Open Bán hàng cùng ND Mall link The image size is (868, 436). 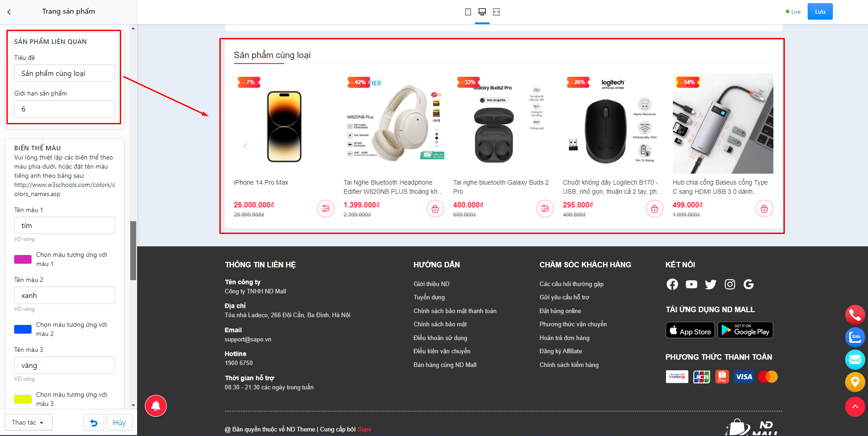pos(445,365)
